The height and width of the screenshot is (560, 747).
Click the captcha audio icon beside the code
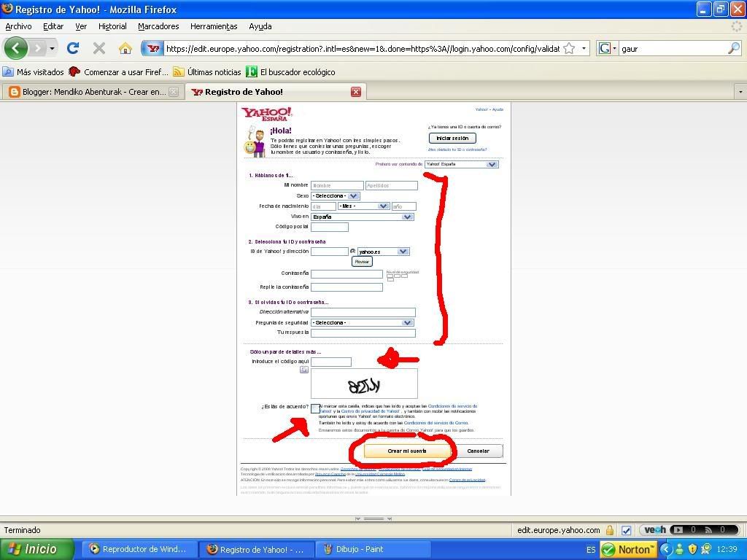coord(304,370)
